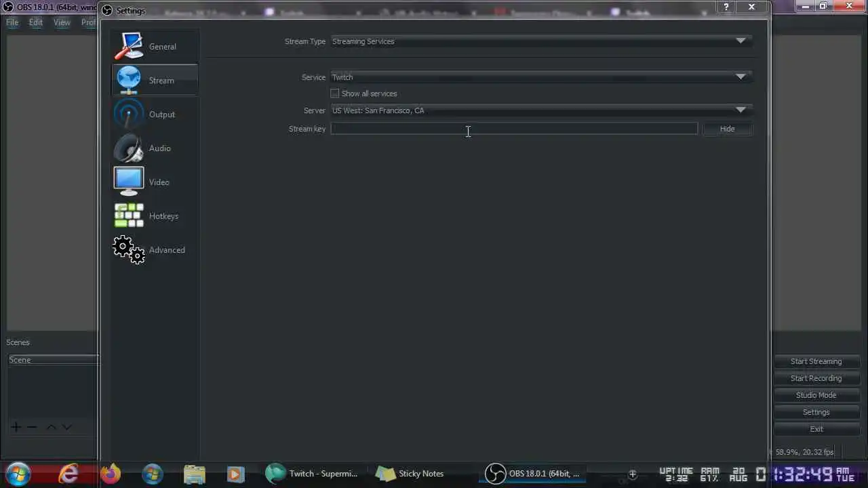This screenshot has width=868, height=488.
Task: Move the scene down with the down arrow
Action: [66, 427]
